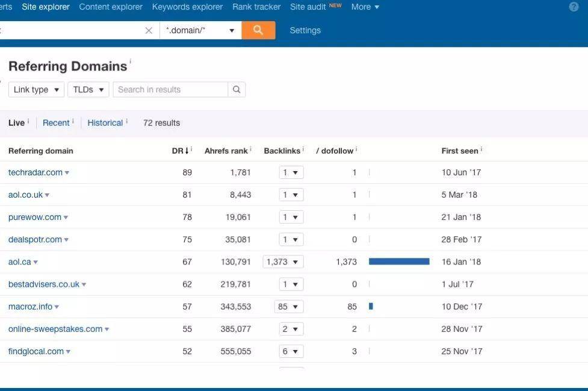The height and width of the screenshot is (391, 588).
Task: Expand the More menu in navigation
Action: (x=365, y=7)
